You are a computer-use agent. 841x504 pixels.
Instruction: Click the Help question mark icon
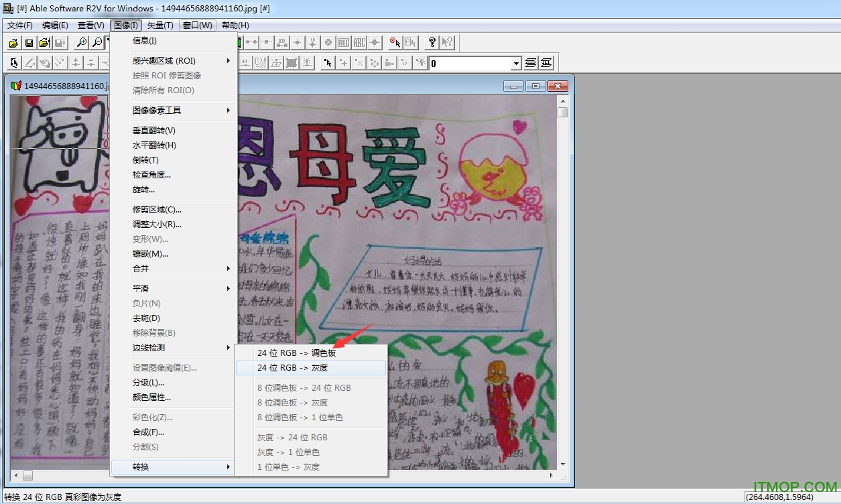pyautogui.click(x=432, y=42)
